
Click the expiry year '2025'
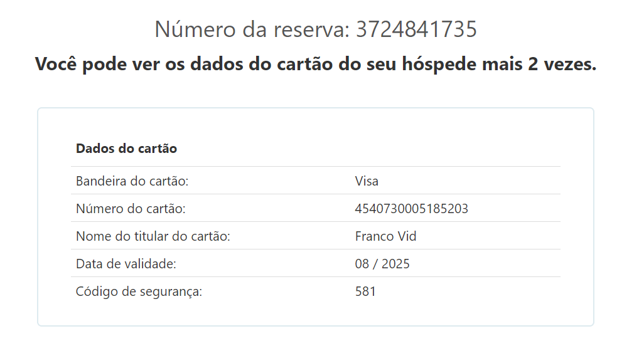coord(395,264)
